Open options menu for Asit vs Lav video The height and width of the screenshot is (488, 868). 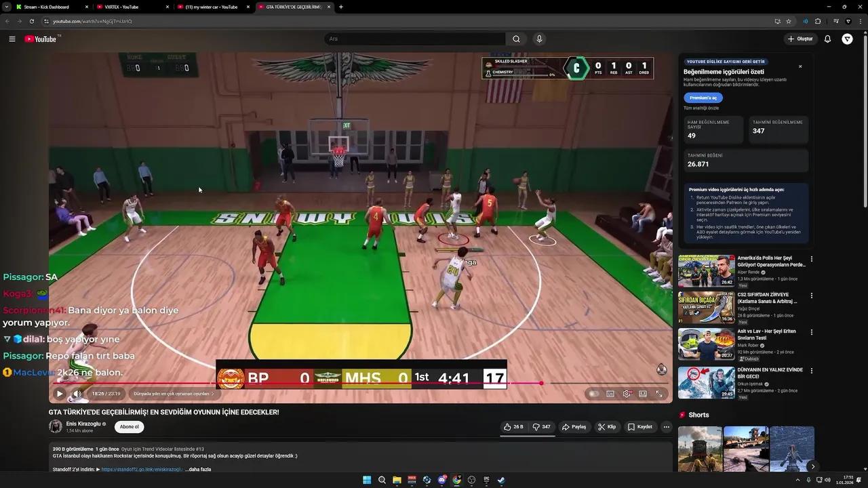[812, 332]
